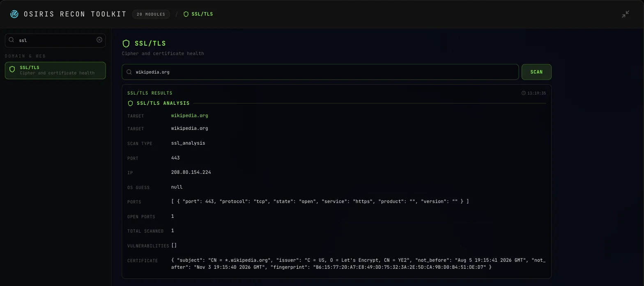Viewport: 644px width, 286px height.
Task: Focus the target field containing wikipedia.org
Action: [320, 72]
